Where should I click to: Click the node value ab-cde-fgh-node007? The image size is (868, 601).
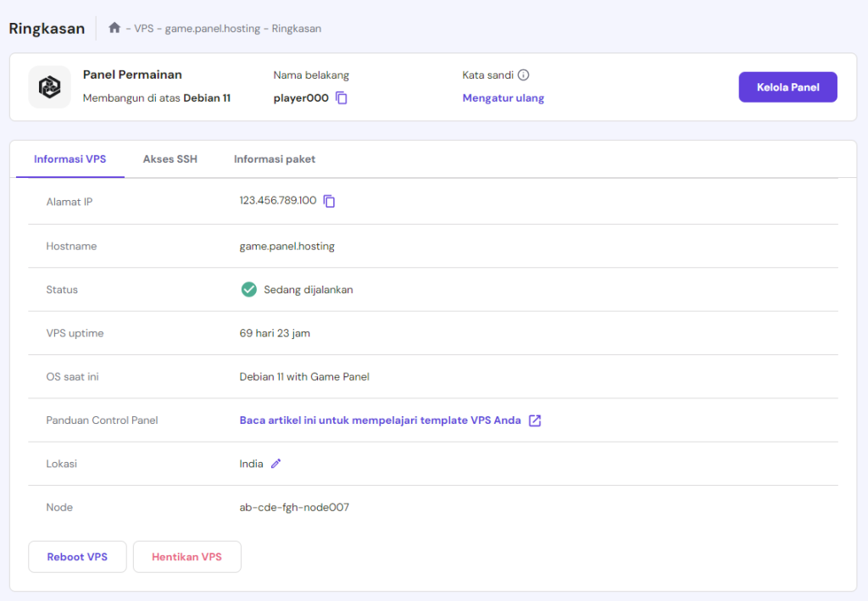click(x=294, y=508)
